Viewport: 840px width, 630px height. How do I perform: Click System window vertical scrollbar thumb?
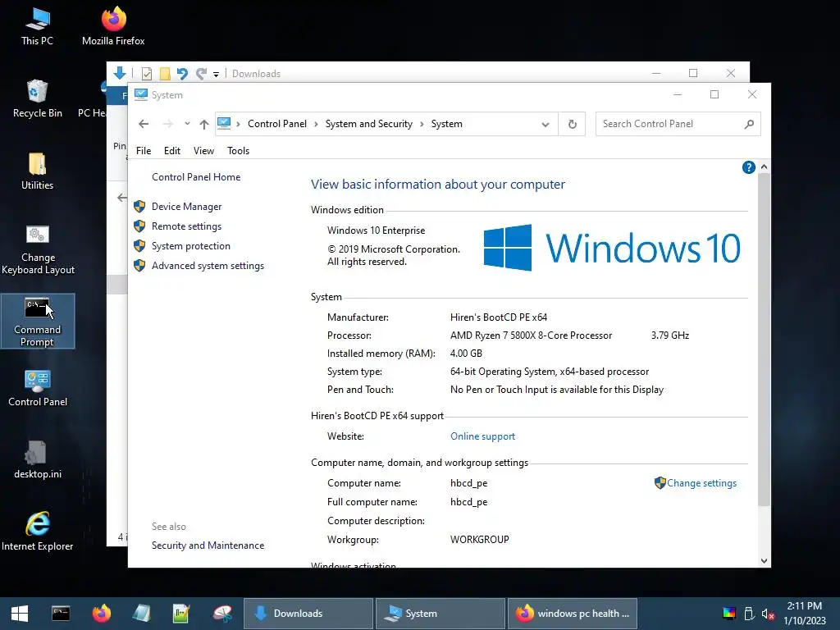point(764,339)
